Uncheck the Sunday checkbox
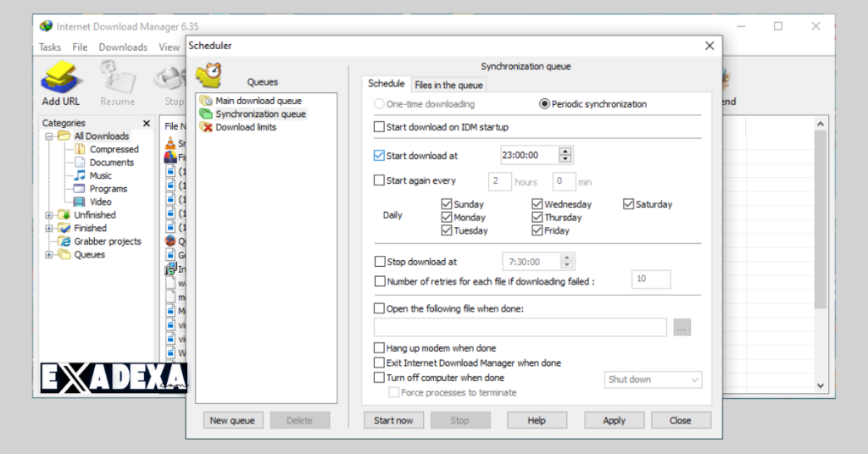868x454 pixels. (447, 204)
